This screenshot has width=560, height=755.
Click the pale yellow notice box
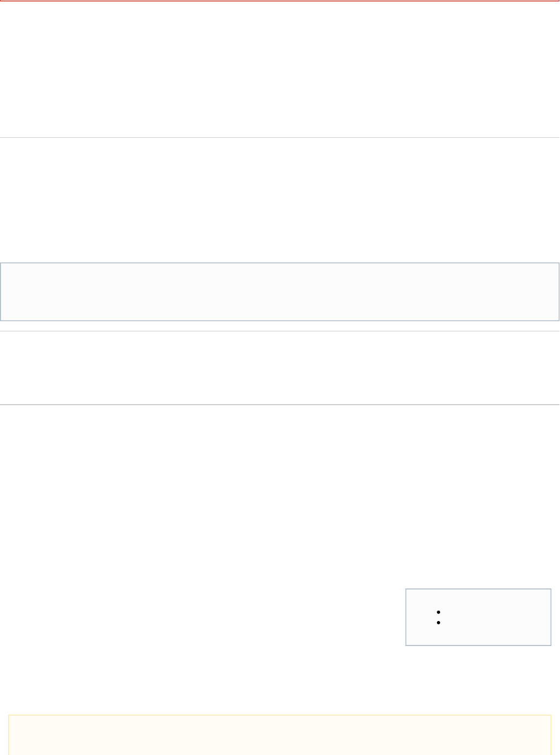(x=280, y=735)
